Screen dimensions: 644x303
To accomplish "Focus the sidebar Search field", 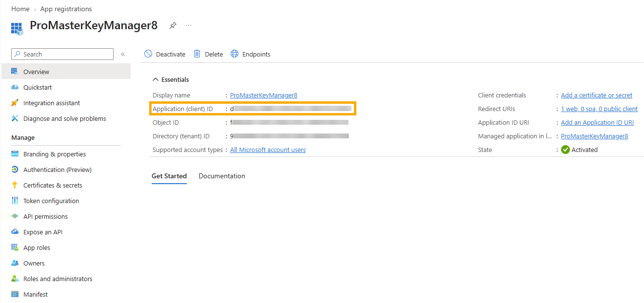I will 62,54.
